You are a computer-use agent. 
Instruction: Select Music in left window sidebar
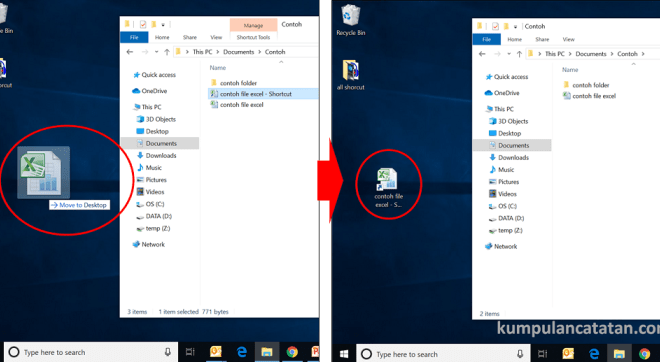pyautogui.click(x=149, y=168)
